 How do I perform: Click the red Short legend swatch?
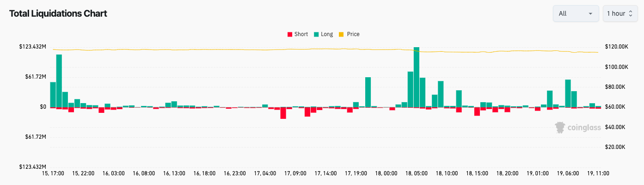point(290,34)
